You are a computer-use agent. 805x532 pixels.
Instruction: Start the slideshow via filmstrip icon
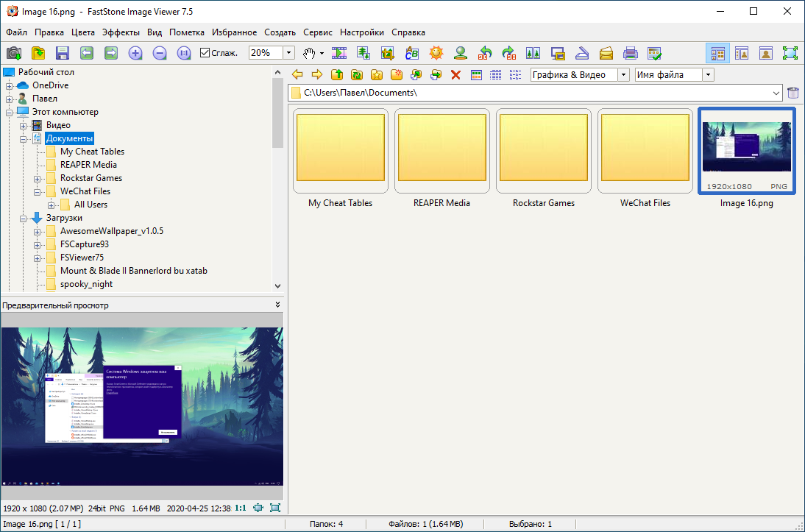pos(338,53)
